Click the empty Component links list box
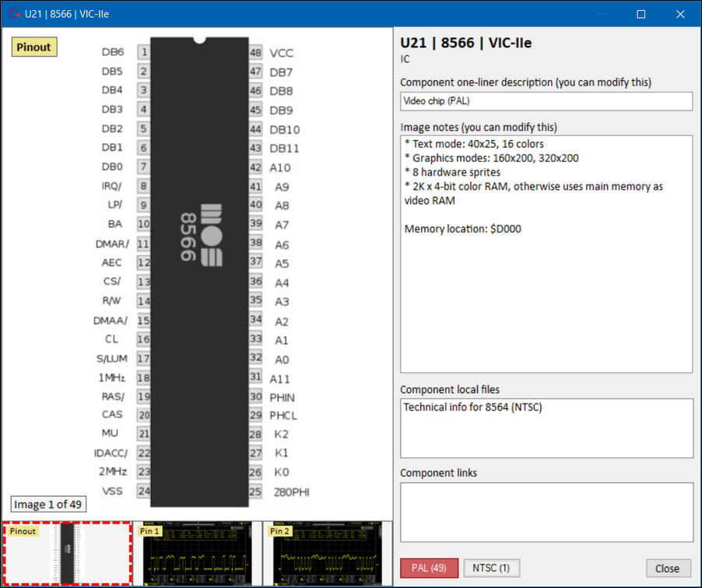The height and width of the screenshot is (588, 702). tap(546, 512)
